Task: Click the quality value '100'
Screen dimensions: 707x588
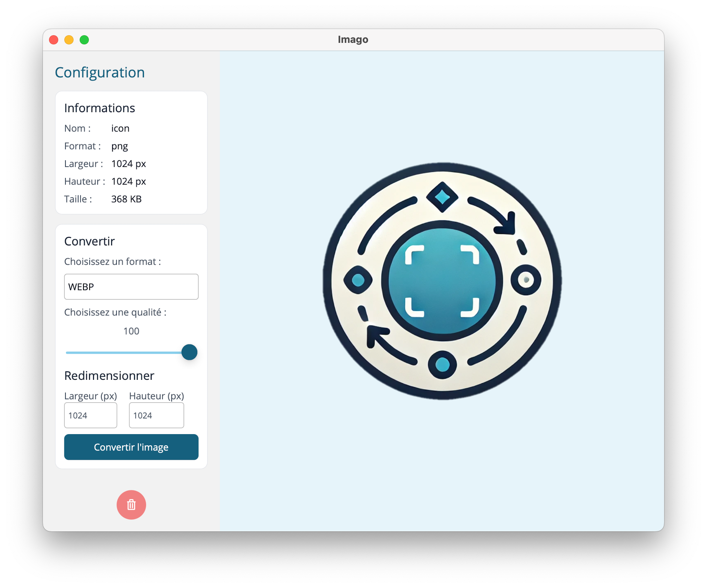Action: 131,331
